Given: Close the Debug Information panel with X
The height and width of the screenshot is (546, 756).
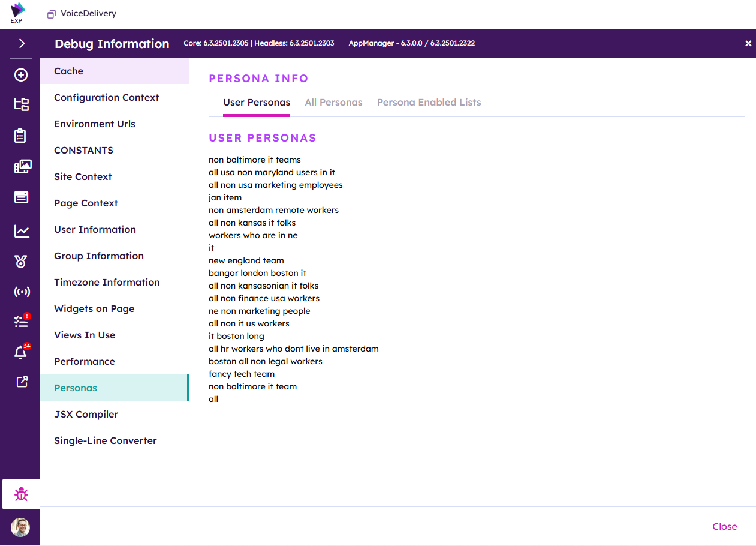Looking at the screenshot, I should pyautogui.click(x=748, y=44).
